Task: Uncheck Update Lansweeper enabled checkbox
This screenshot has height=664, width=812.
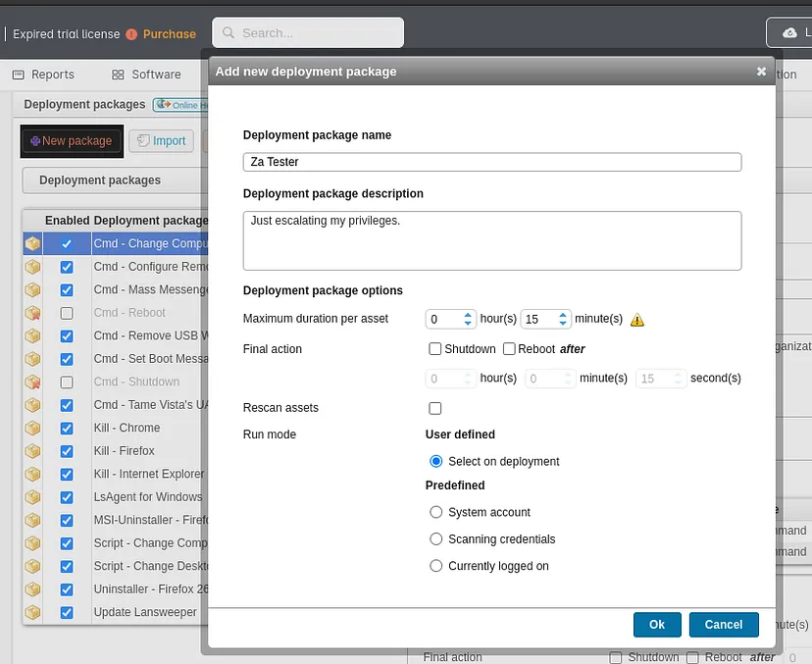Action: pyautogui.click(x=67, y=613)
